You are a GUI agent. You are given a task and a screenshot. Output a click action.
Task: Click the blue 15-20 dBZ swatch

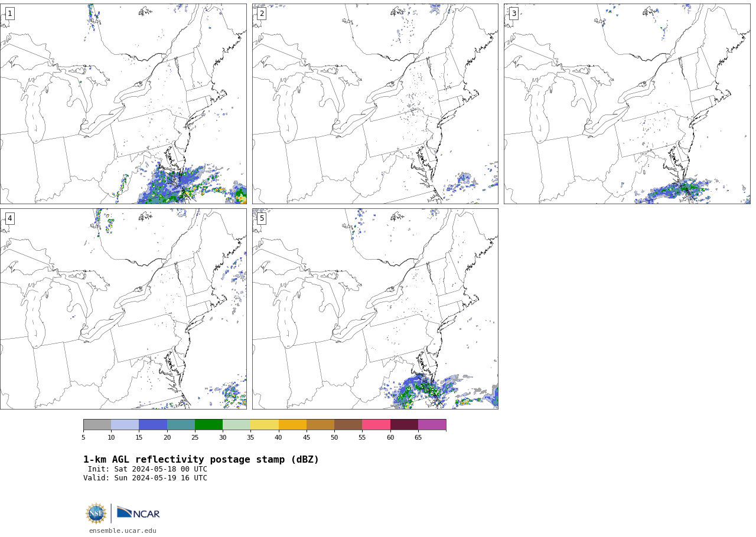click(153, 425)
